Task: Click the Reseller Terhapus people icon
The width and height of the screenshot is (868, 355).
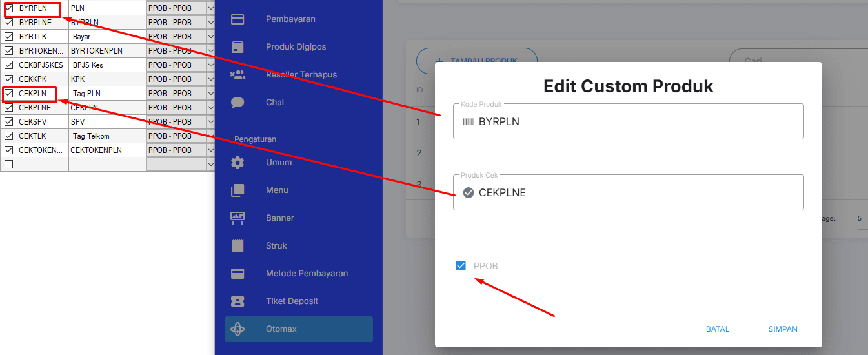Action: [237, 75]
